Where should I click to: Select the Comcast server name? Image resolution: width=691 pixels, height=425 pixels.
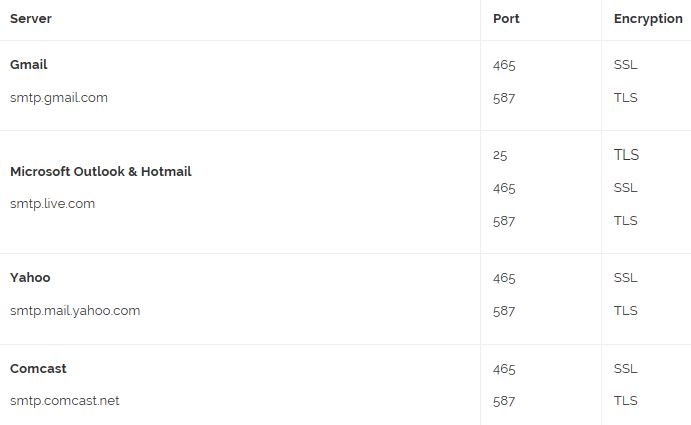[x=38, y=369]
